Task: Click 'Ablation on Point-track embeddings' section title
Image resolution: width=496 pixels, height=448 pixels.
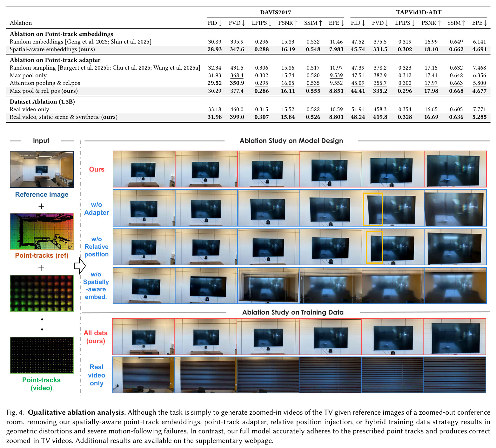Action: pyautogui.click(x=61, y=34)
